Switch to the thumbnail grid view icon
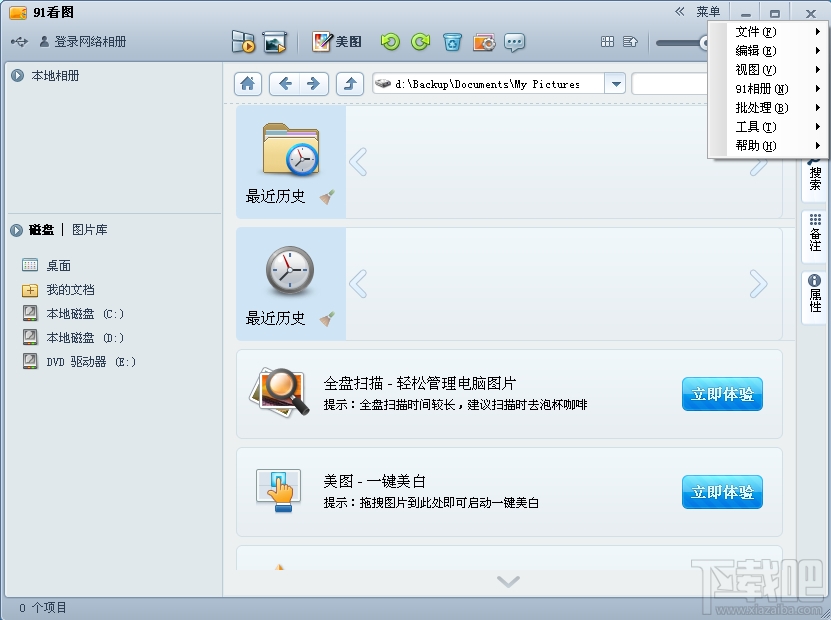 tap(607, 42)
